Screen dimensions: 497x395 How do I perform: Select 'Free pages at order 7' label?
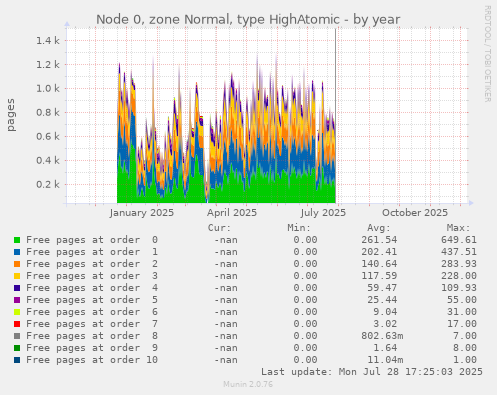coord(92,324)
